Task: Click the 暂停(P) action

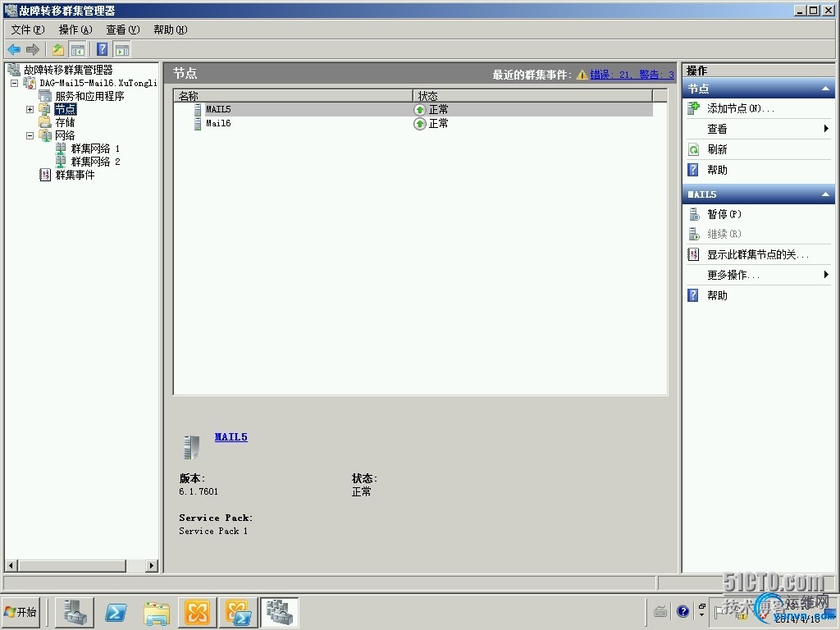Action: click(x=724, y=214)
